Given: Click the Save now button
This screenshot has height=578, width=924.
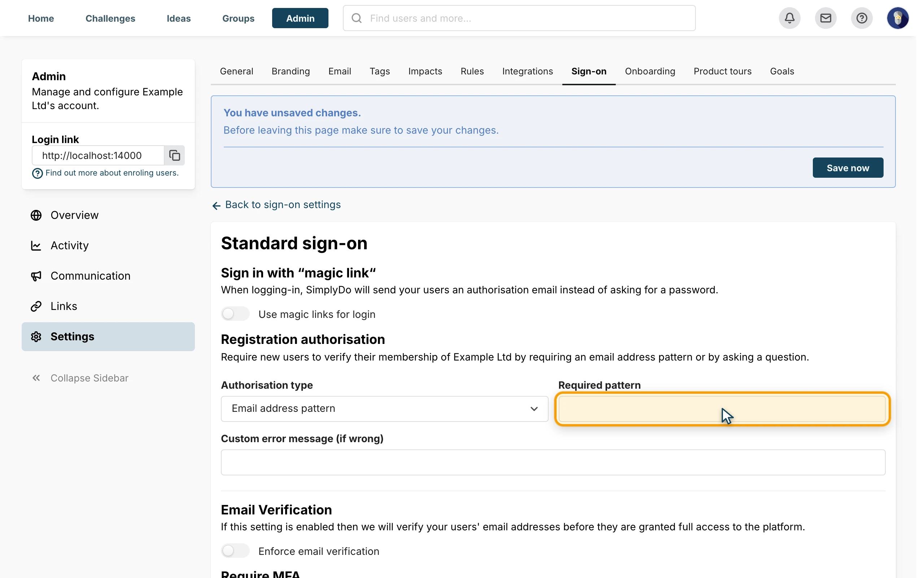Looking at the screenshot, I should tap(847, 168).
